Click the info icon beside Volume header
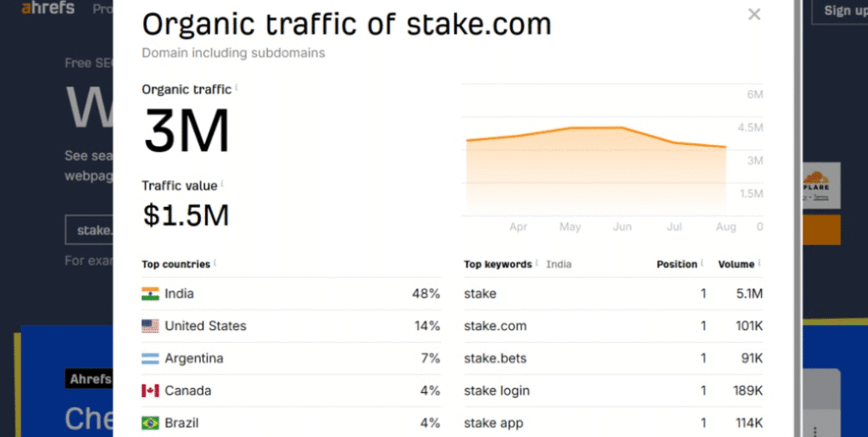 [x=759, y=263]
